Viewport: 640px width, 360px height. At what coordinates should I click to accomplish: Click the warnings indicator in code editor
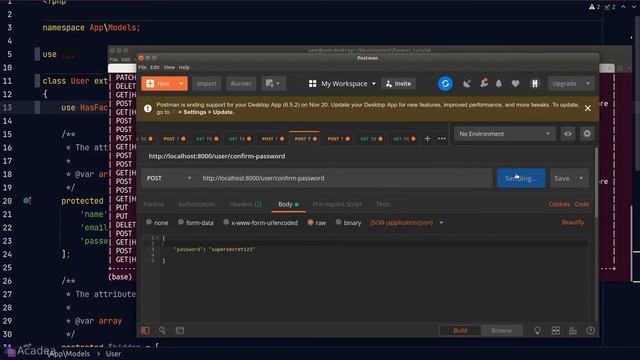tap(594, 7)
